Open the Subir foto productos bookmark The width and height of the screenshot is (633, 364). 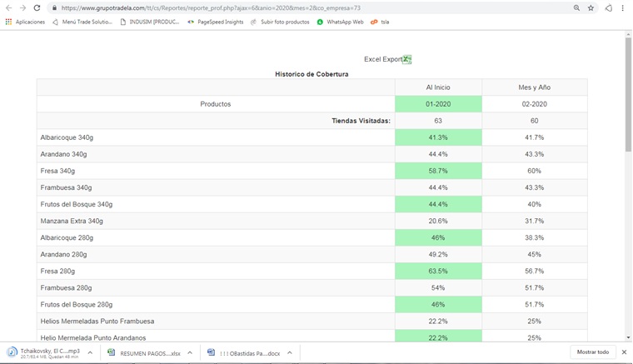(x=280, y=22)
